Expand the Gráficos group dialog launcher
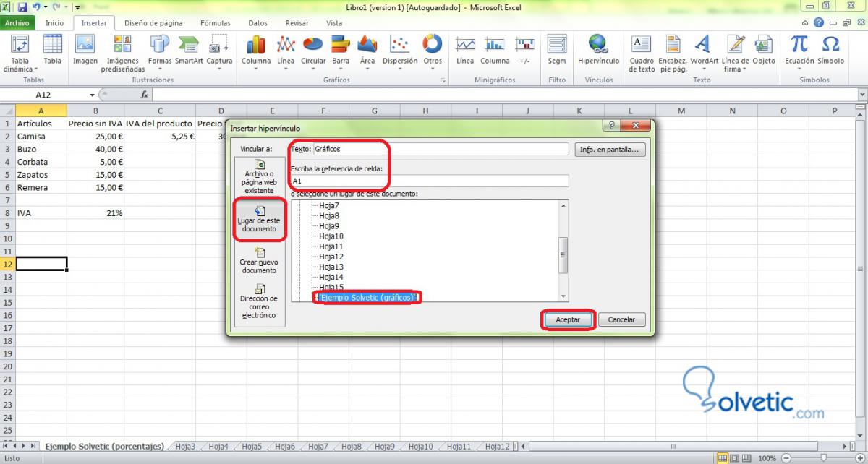Viewport: 868px width, 464px height. 442,81
